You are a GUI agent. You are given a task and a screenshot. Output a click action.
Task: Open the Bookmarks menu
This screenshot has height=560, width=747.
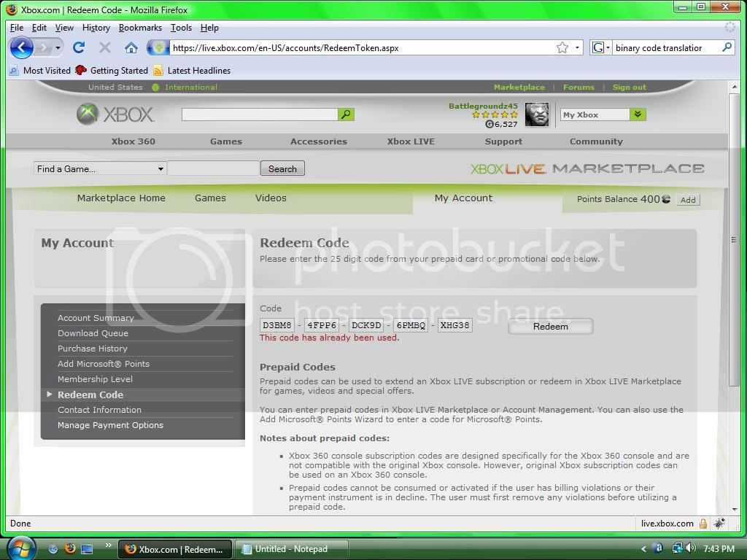(x=140, y=28)
